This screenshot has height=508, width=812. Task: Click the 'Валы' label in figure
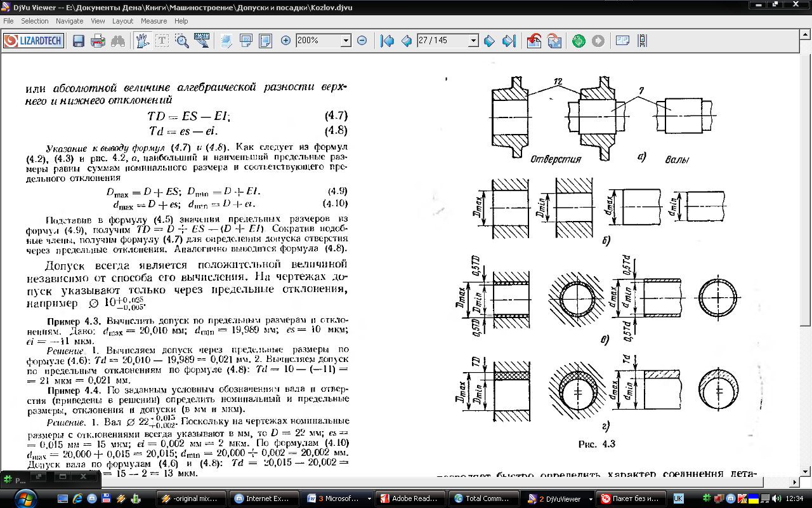pos(677,159)
